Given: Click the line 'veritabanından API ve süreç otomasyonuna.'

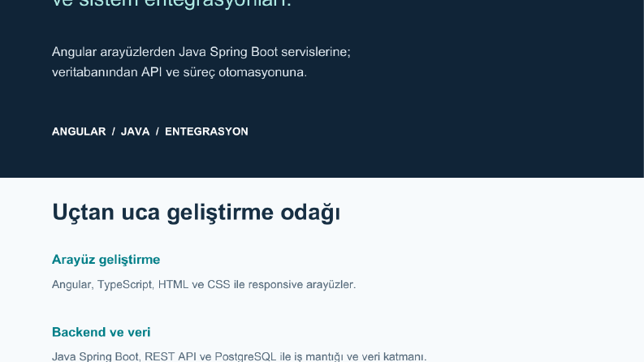Looking at the screenshot, I should coord(179,72).
